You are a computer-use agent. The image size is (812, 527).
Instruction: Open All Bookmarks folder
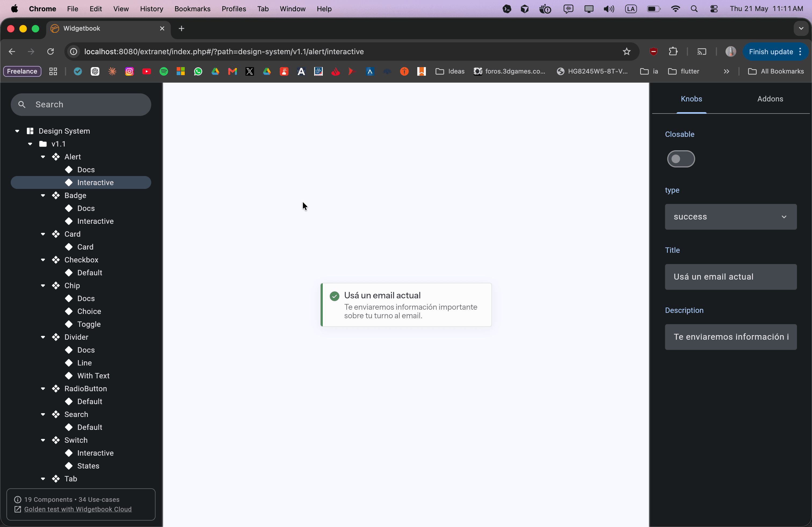(776, 71)
